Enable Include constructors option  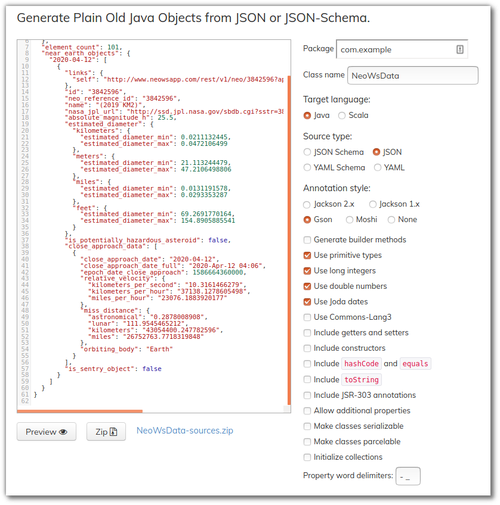307,348
